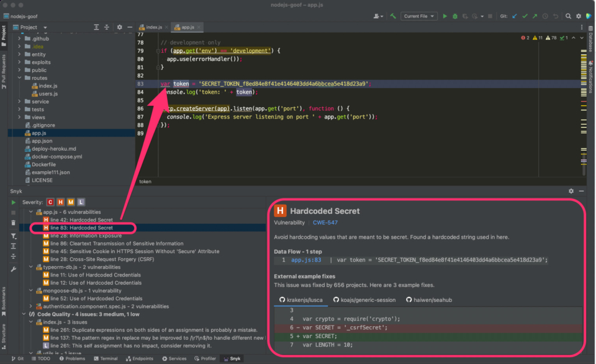Open Snyk settings via the wrench icon
This screenshot has height=364, width=596.
tap(13, 269)
